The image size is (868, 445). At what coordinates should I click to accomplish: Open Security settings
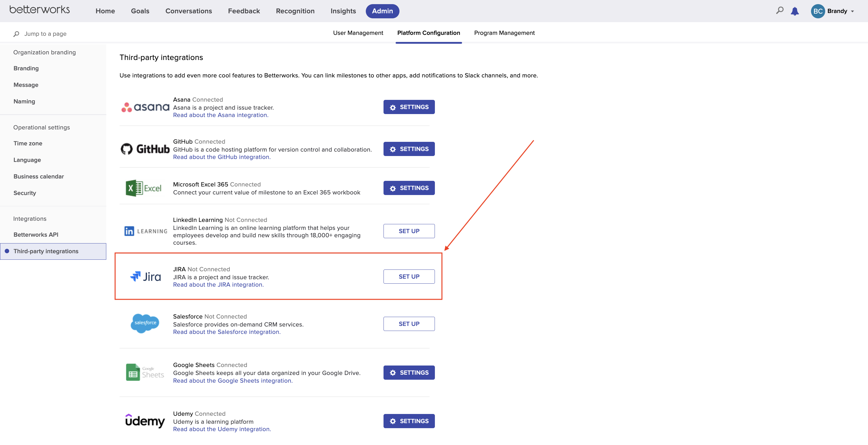tap(25, 193)
